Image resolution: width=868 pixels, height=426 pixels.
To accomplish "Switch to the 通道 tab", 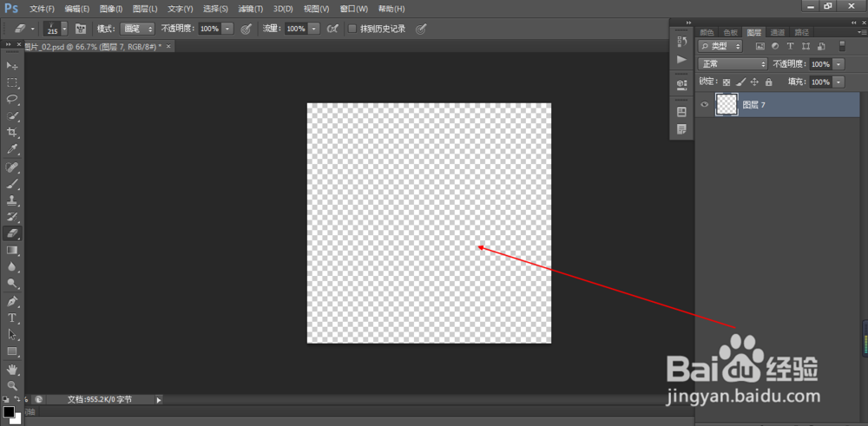I will click(x=777, y=32).
